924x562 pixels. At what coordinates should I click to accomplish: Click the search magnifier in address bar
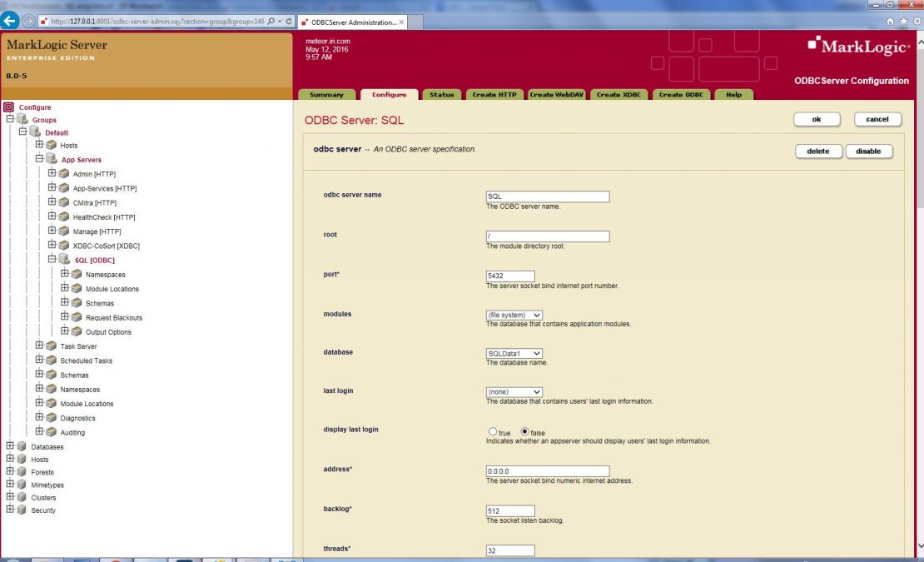pyautogui.click(x=271, y=21)
